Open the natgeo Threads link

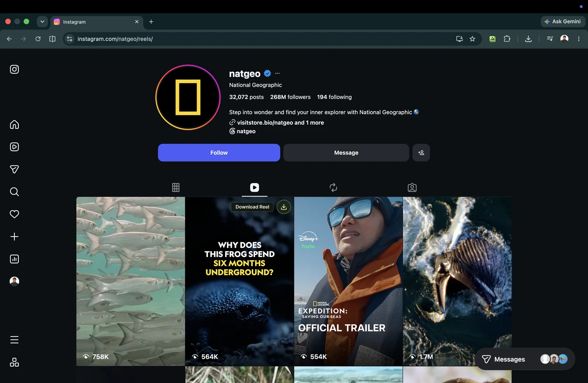[x=243, y=131]
